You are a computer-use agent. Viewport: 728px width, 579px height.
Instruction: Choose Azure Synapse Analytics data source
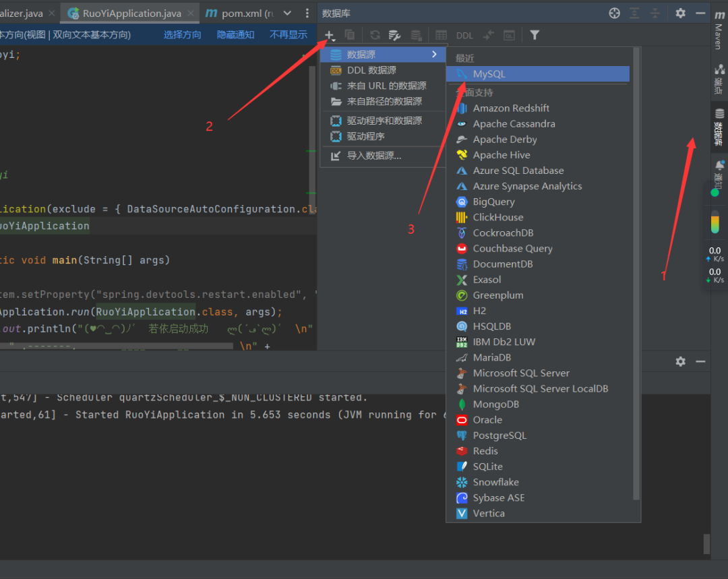click(x=539, y=186)
